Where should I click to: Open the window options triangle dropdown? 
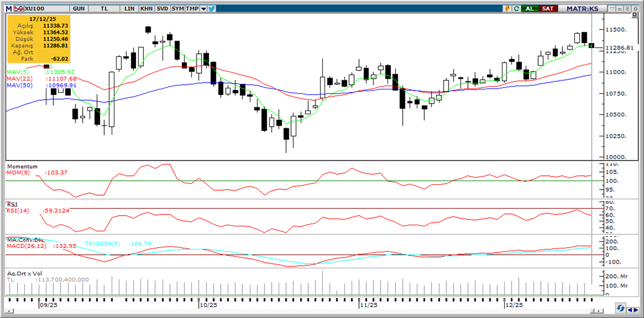click(x=612, y=8)
